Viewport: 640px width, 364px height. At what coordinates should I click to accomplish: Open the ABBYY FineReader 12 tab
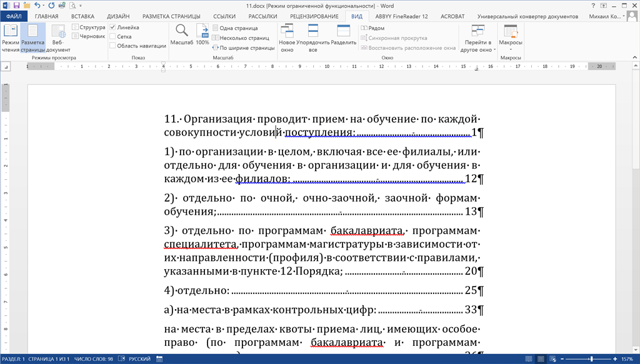click(x=402, y=16)
